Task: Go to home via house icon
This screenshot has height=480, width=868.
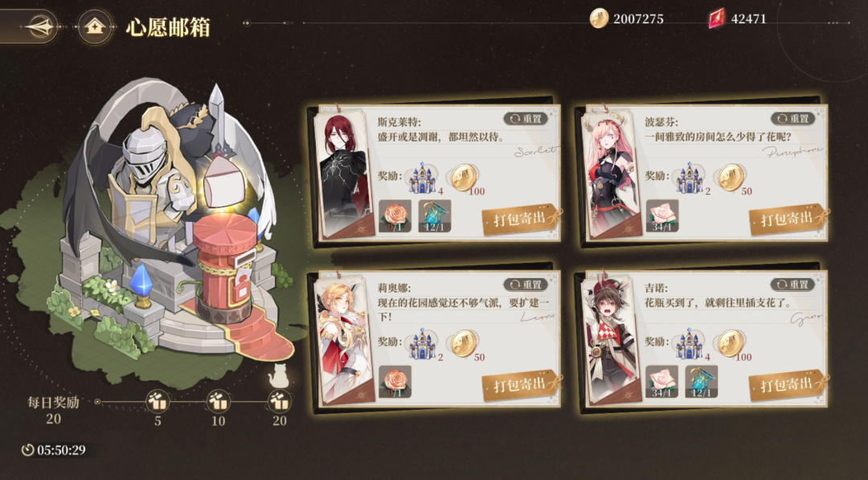Action: click(95, 26)
